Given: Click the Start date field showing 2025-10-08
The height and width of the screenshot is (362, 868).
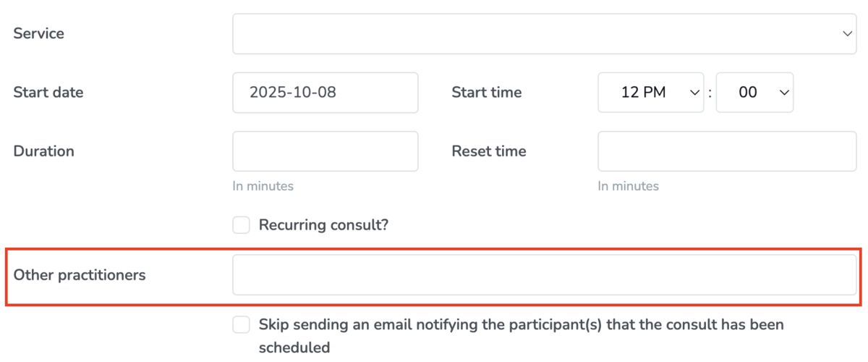Looking at the screenshot, I should coord(325,93).
